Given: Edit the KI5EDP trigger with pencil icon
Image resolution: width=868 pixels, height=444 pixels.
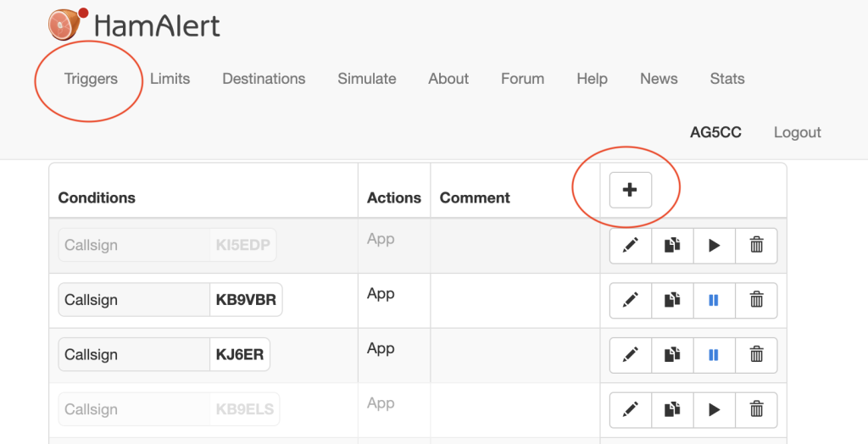Looking at the screenshot, I should pos(630,246).
